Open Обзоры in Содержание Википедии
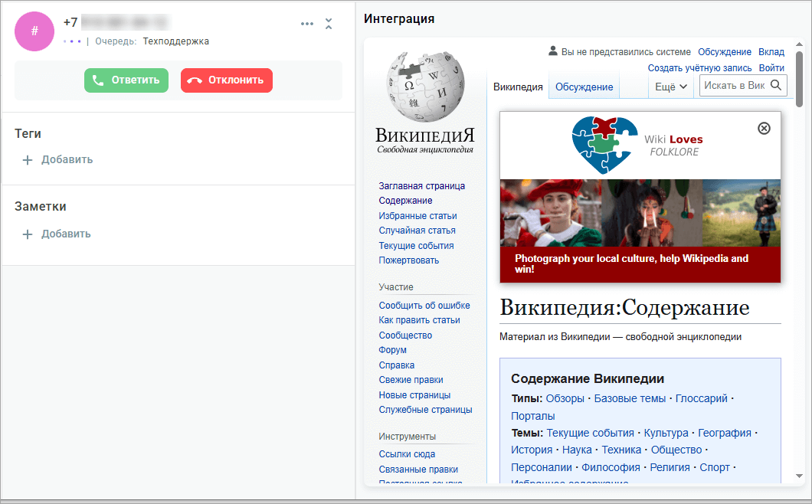812x504 pixels. click(565, 398)
